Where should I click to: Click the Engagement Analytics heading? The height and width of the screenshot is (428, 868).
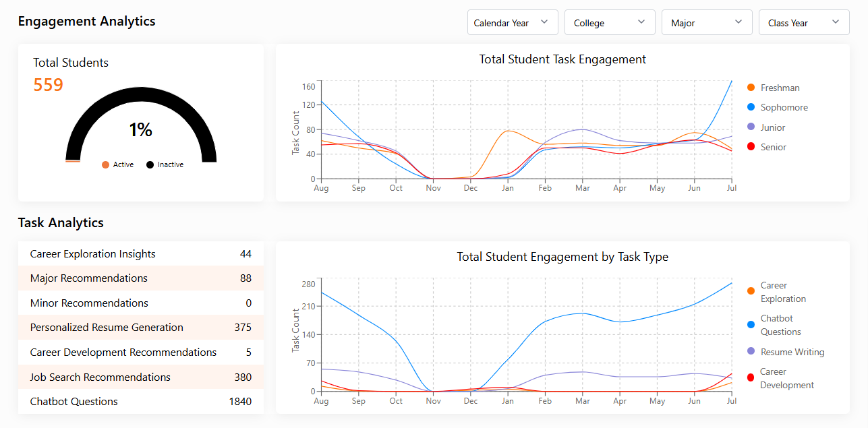[86, 22]
